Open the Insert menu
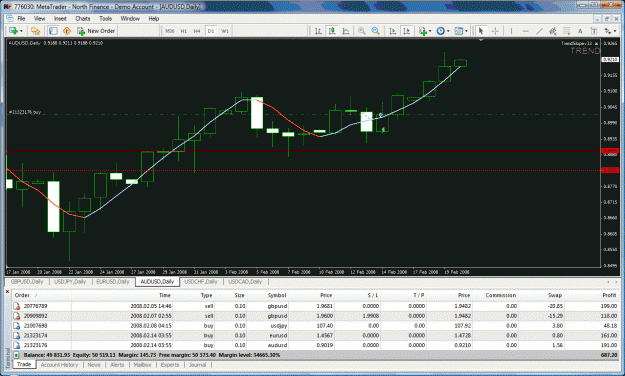 60,18
